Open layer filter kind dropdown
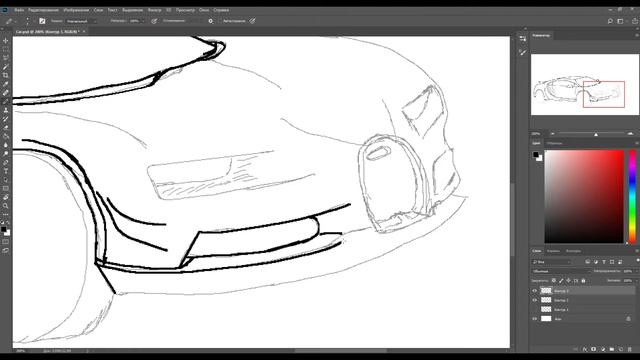640x360 pixels. click(551, 262)
